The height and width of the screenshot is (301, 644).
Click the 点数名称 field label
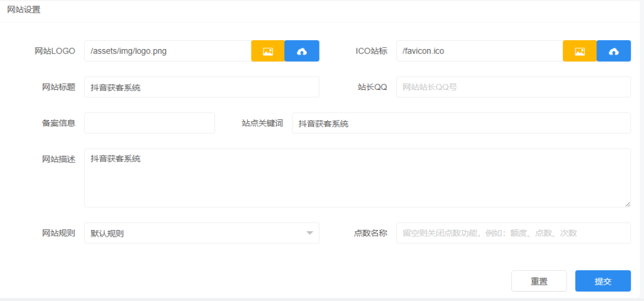[x=370, y=233]
